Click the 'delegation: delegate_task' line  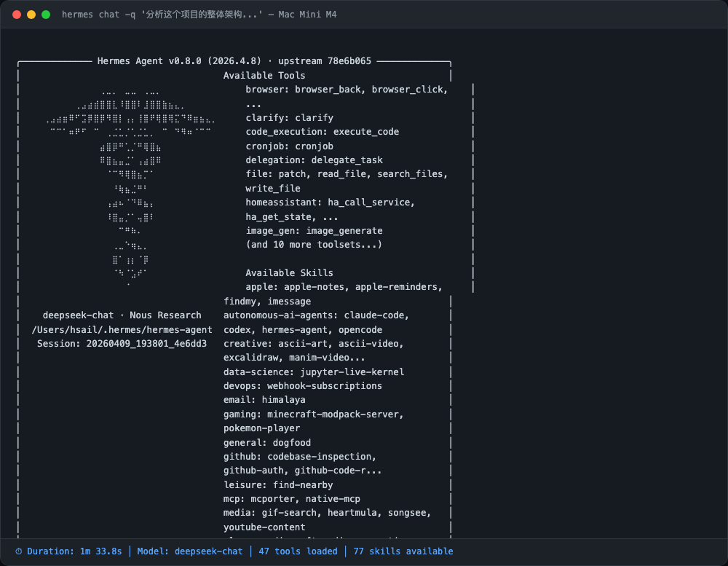click(314, 160)
